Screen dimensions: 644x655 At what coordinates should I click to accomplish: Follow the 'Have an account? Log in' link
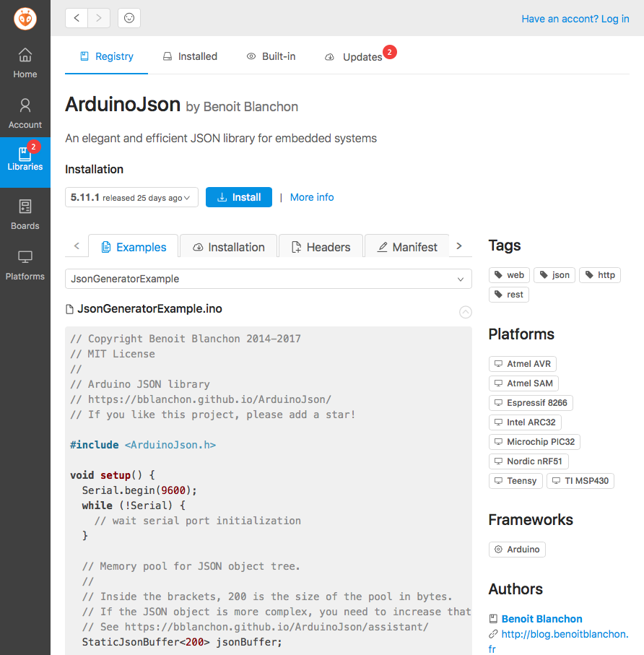click(x=575, y=19)
